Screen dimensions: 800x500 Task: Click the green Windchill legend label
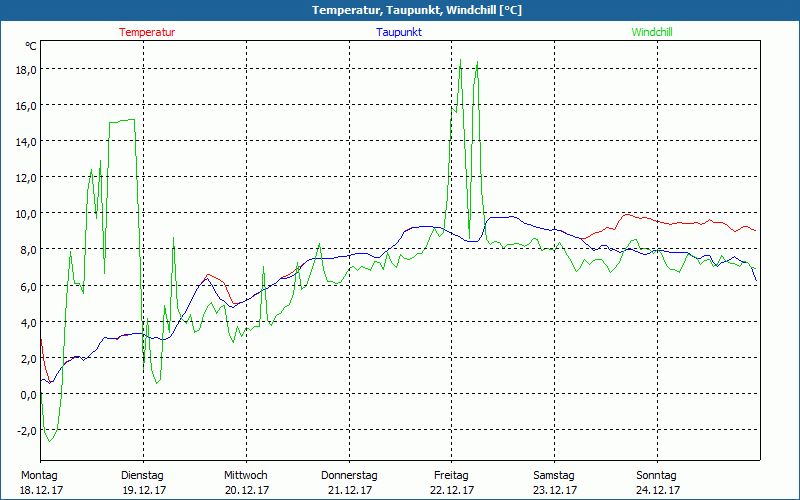(x=652, y=32)
